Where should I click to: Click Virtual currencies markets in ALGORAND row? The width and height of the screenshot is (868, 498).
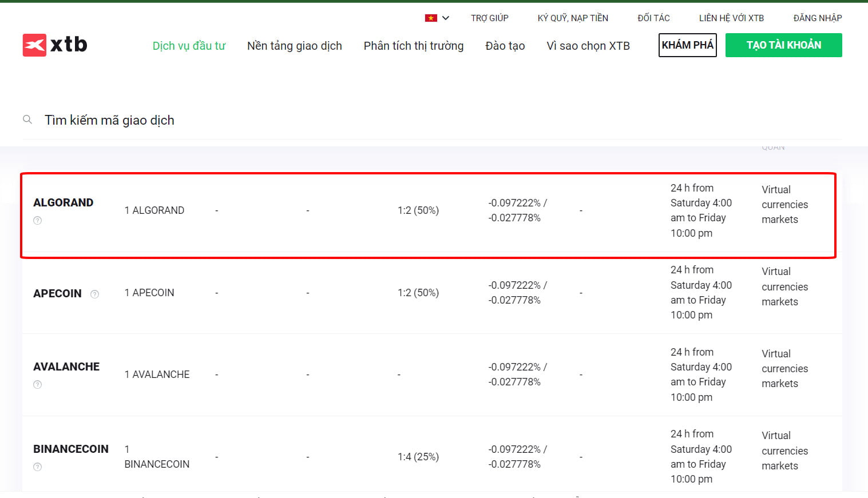(x=784, y=204)
